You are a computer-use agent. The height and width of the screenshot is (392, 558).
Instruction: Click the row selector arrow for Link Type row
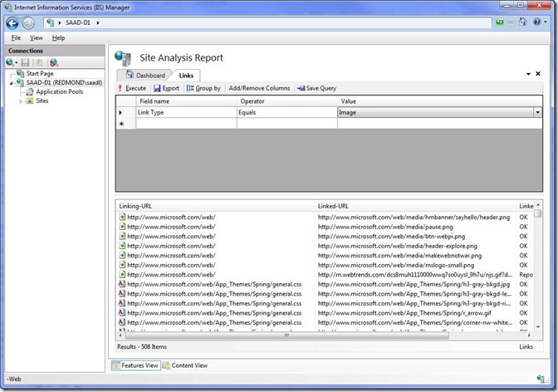[120, 112]
